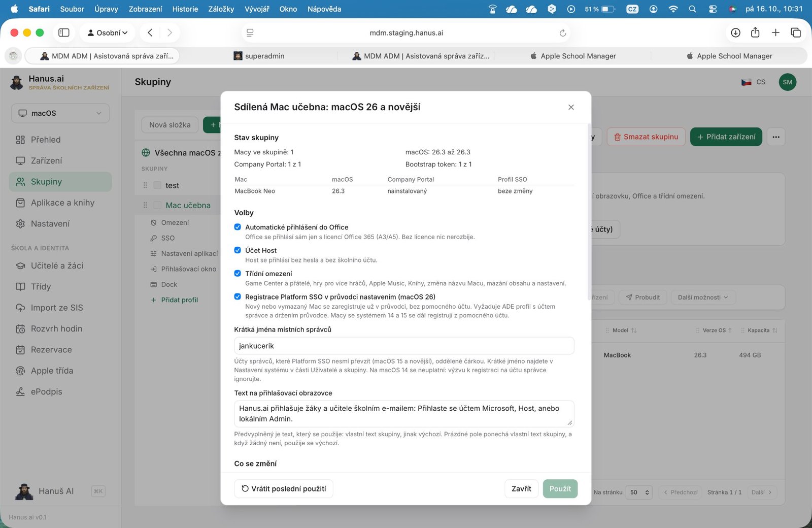Open Safari downloads icon

pos(735,32)
